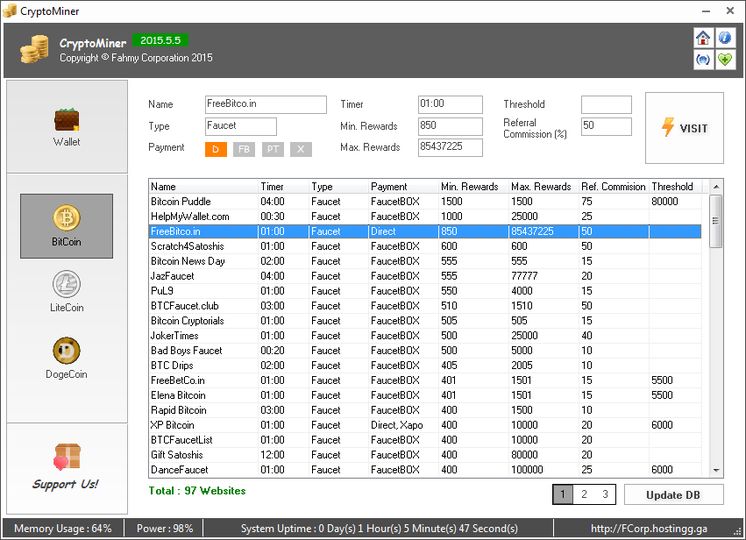Select the DanceFaucet row
The width and height of the screenshot is (746, 540).
[425, 470]
